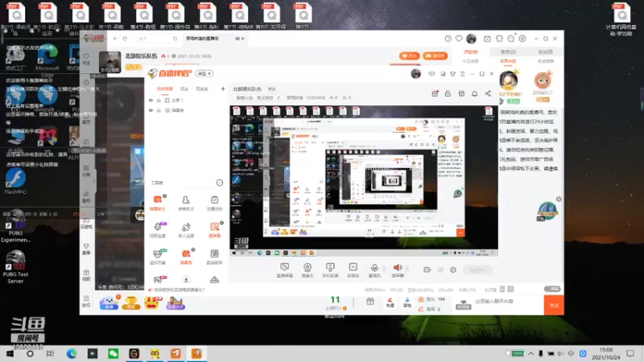Click the orange send button in chat
644x362 pixels.
pos(554,306)
